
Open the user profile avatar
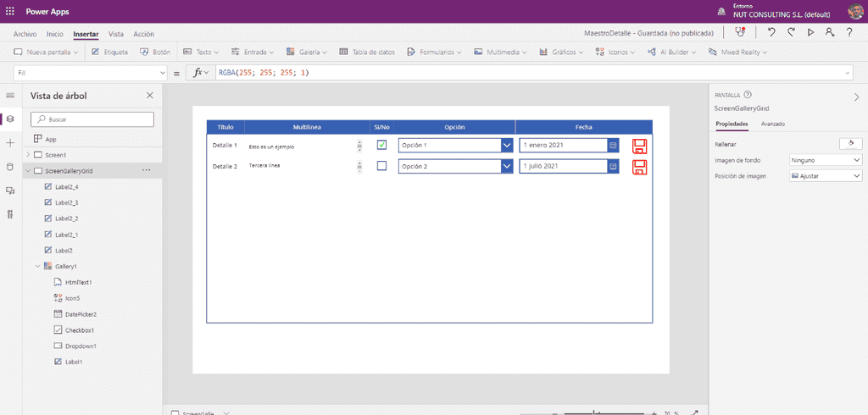[856, 11]
